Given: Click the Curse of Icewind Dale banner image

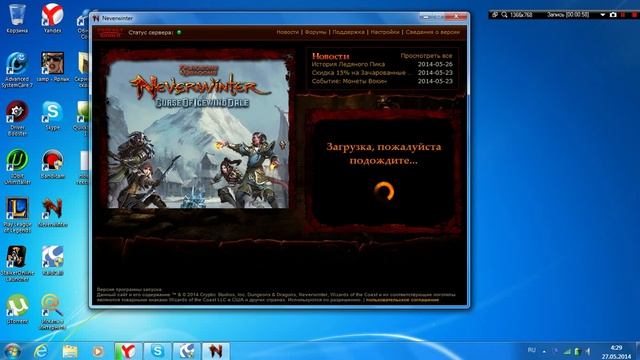Looking at the screenshot, I should [198, 134].
